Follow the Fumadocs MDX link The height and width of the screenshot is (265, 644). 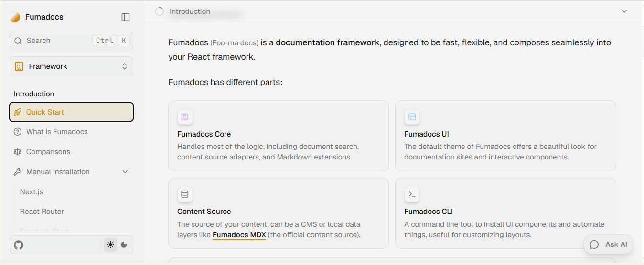coord(239,235)
